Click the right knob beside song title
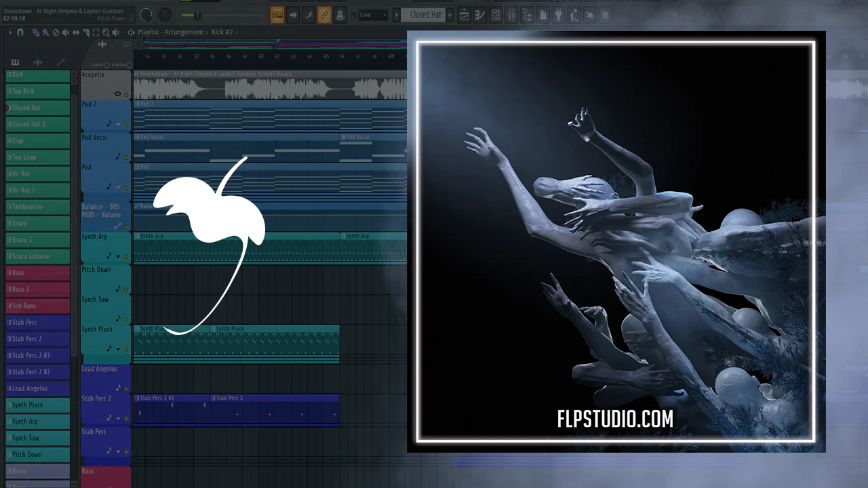The height and width of the screenshot is (488, 868). click(x=165, y=14)
